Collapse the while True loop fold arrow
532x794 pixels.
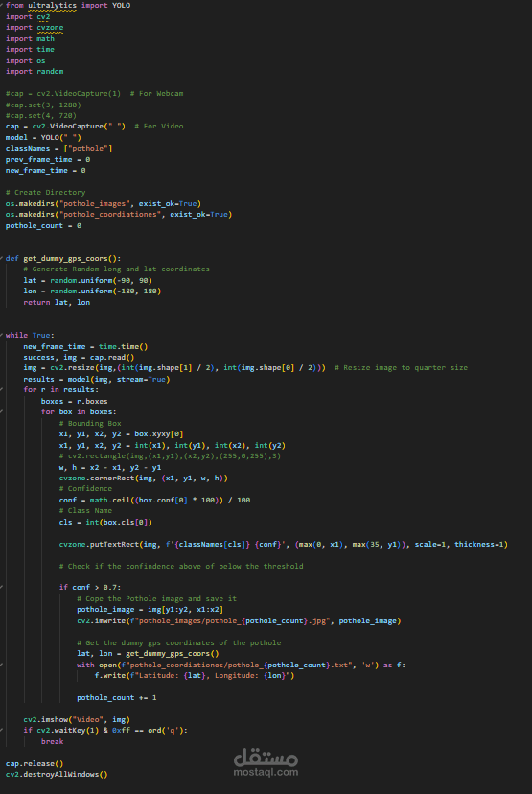pos(2,336)
